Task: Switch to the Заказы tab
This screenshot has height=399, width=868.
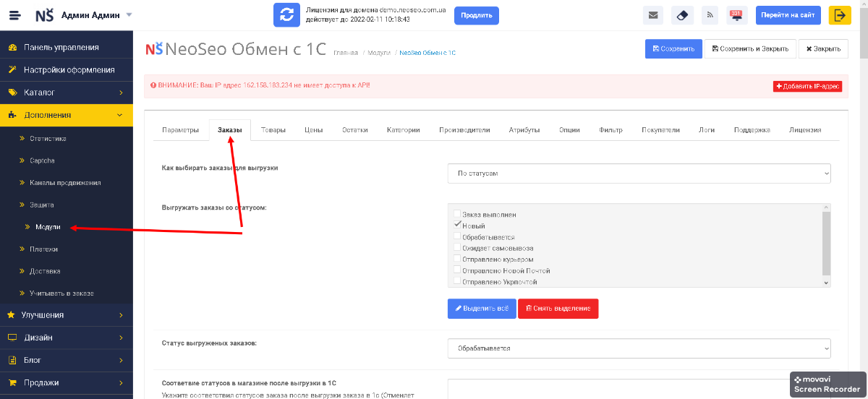Action: [x=230, y=130]
